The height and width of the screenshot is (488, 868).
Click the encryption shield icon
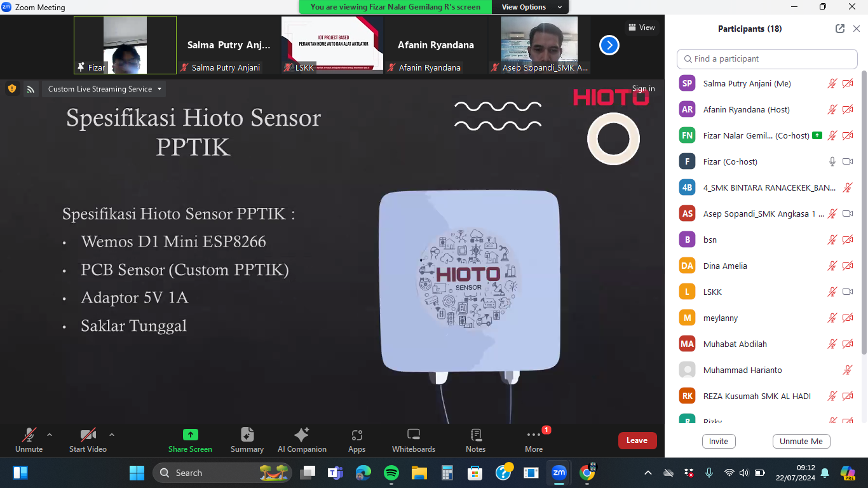pyautogui.click(x=11, y=89)
